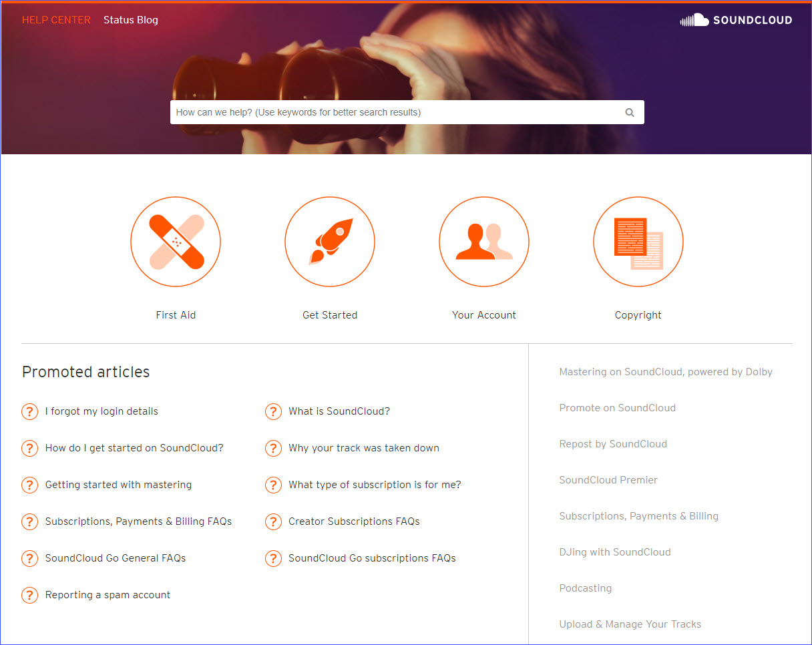
Task: Open 'Mastering on SoundCloud, powered by Dolby'
Action: click(x=666, y=372)
